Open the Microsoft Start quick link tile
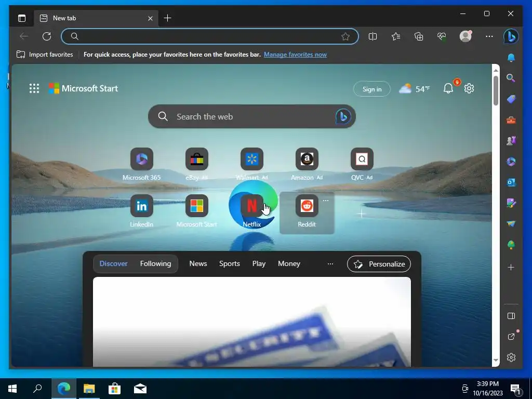The image size is (532, 399). point(197,211)
